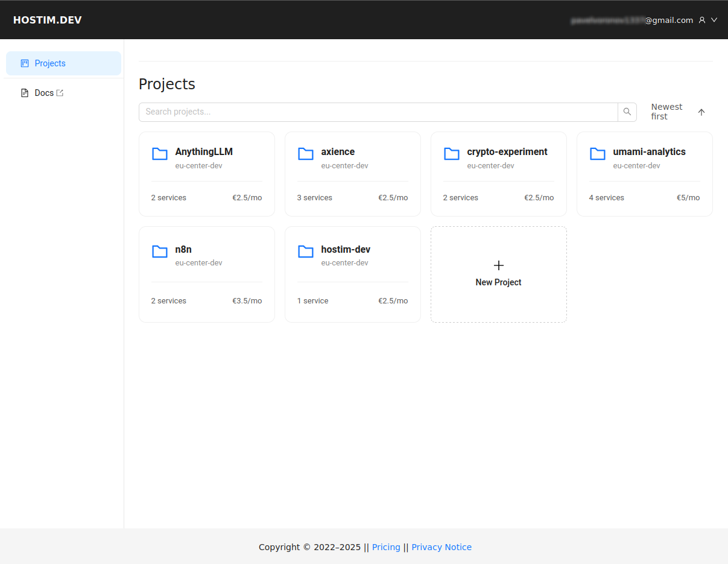
Task: Open the Privacy Notice link
Action: 442,547
